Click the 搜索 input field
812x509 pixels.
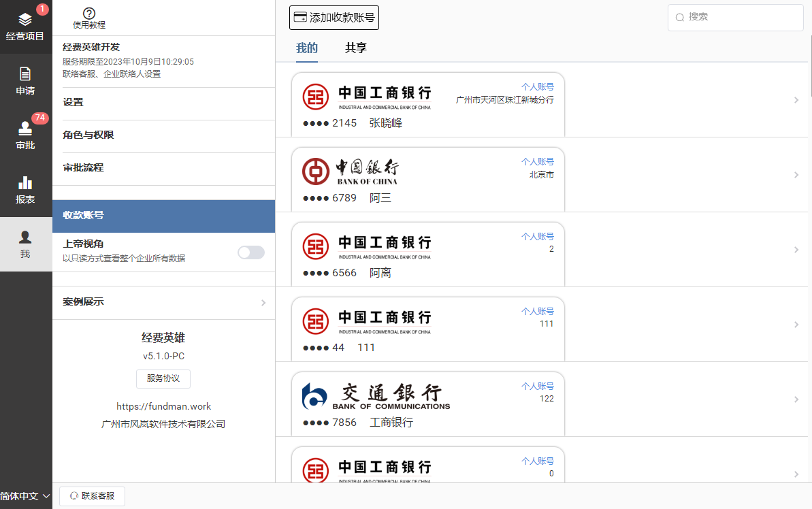[735, 18]
